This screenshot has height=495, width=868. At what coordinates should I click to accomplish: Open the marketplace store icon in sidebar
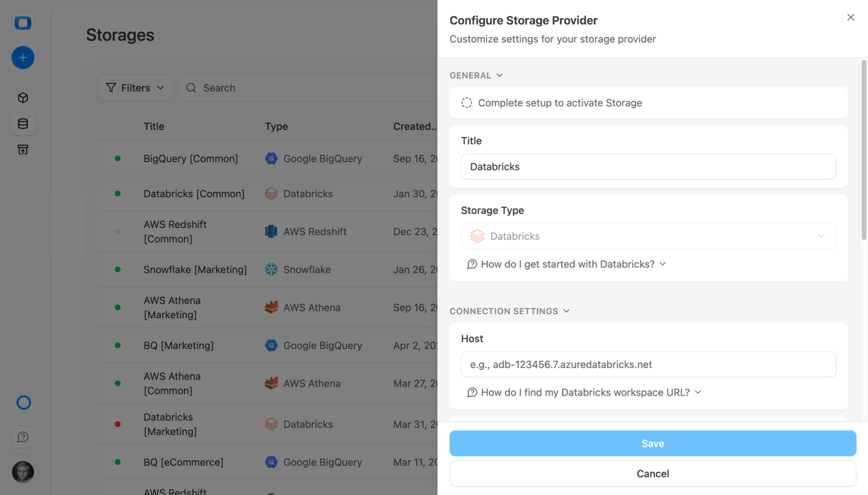pos(23,150)
